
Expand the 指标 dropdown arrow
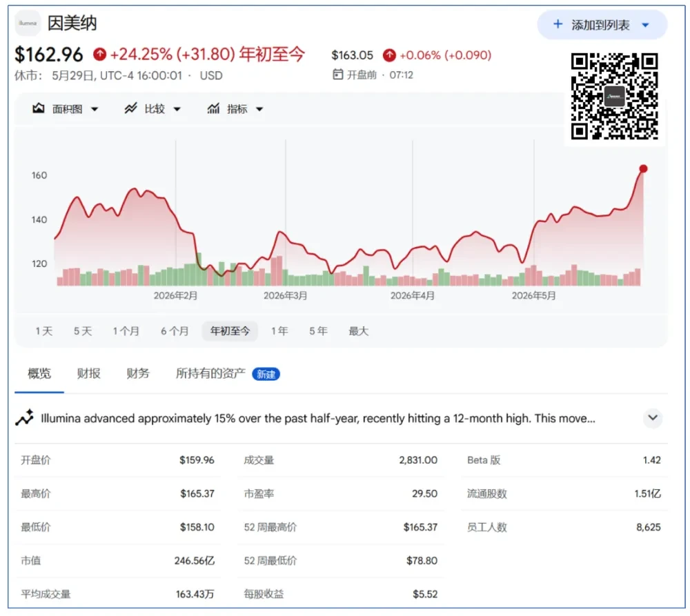point(259,109)
